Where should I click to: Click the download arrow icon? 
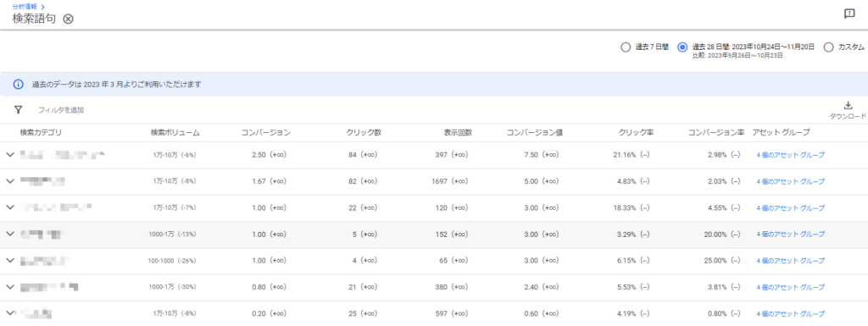click(848, 106)
